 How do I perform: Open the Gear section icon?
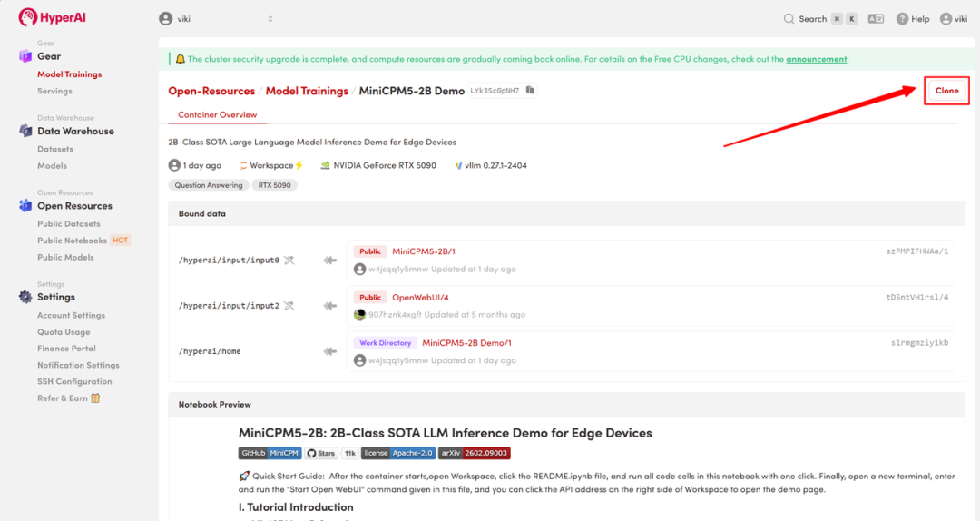coord(25,56)
